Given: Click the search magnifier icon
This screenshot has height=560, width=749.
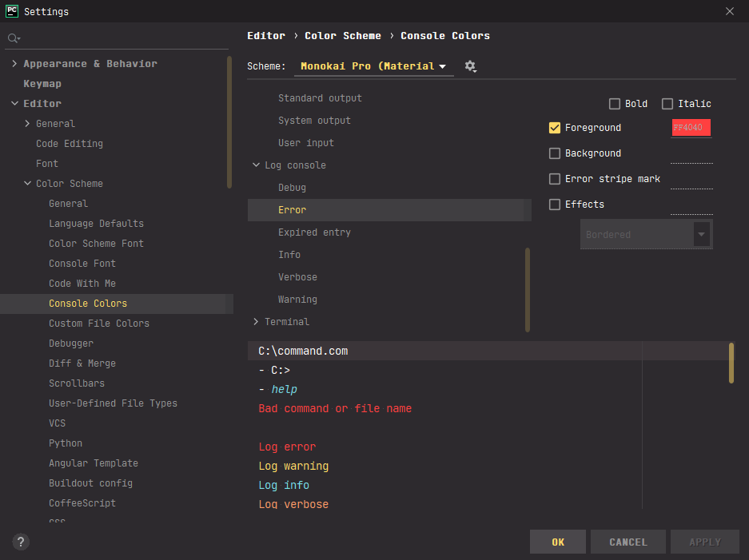Looking at the screenshot, I should tap(13, 38).
